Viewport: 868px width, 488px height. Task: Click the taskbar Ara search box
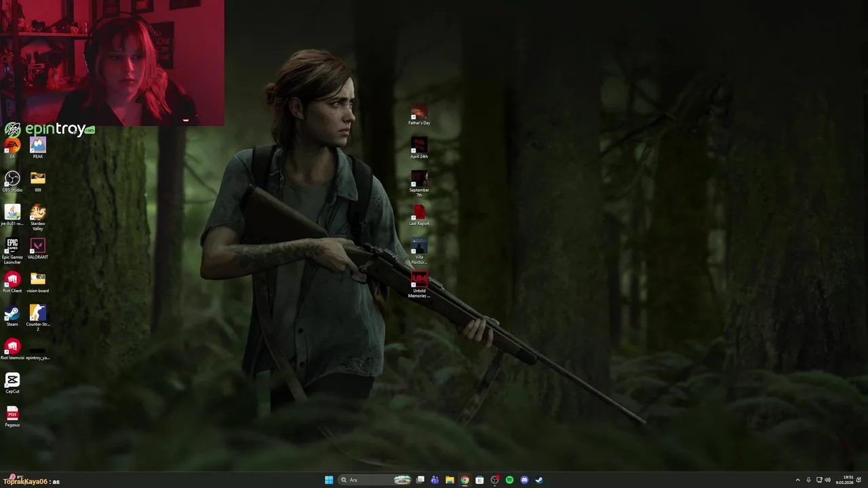375,480
